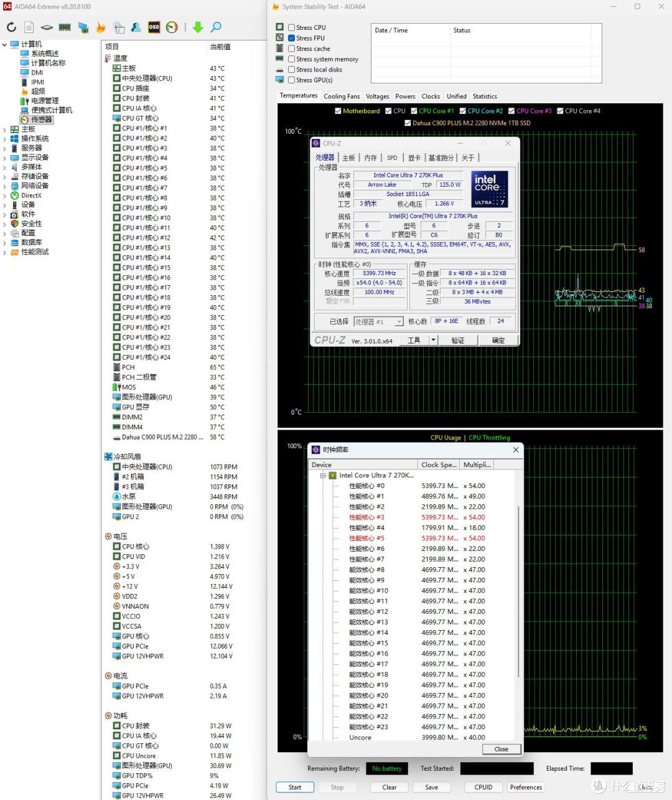Click the CPU chip toolbar icon
The height and width of the screenshot is (800, 672).
click(47, 27)
